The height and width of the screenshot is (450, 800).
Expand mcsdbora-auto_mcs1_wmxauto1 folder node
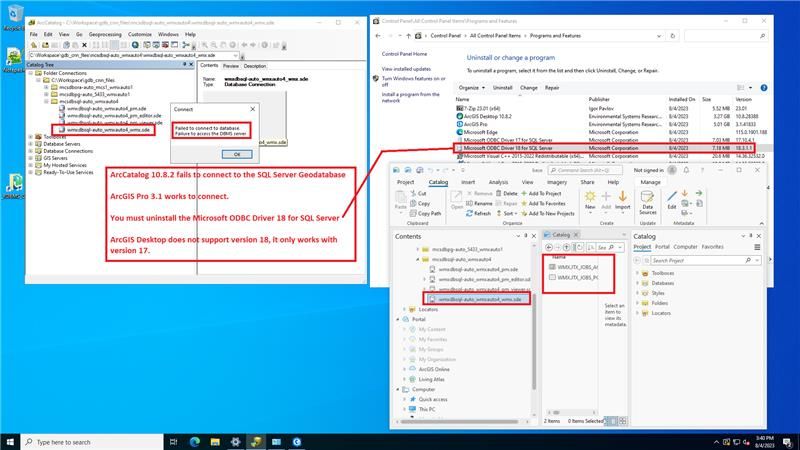[x=46, y=87]
